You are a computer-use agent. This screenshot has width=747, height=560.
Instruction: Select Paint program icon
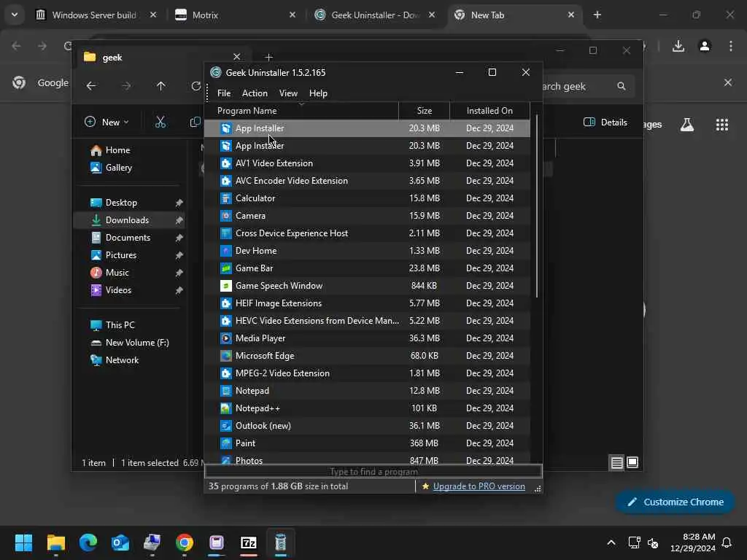pos(226,443)
